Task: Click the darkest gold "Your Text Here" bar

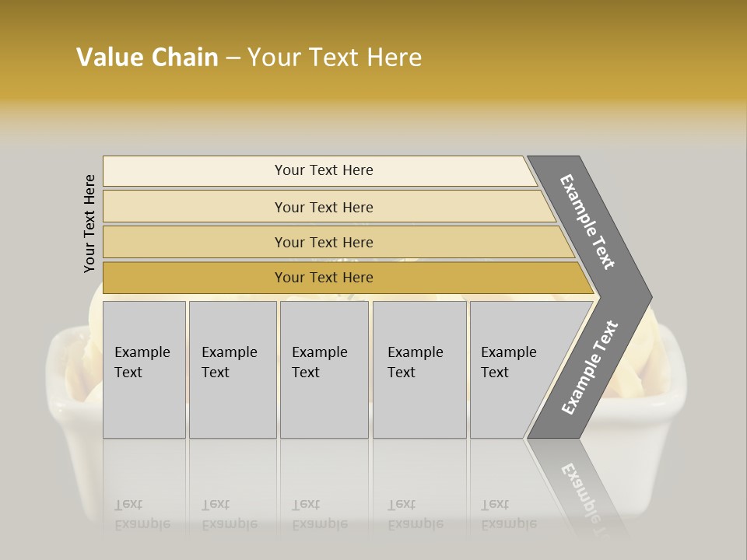Action: [323, 278]
